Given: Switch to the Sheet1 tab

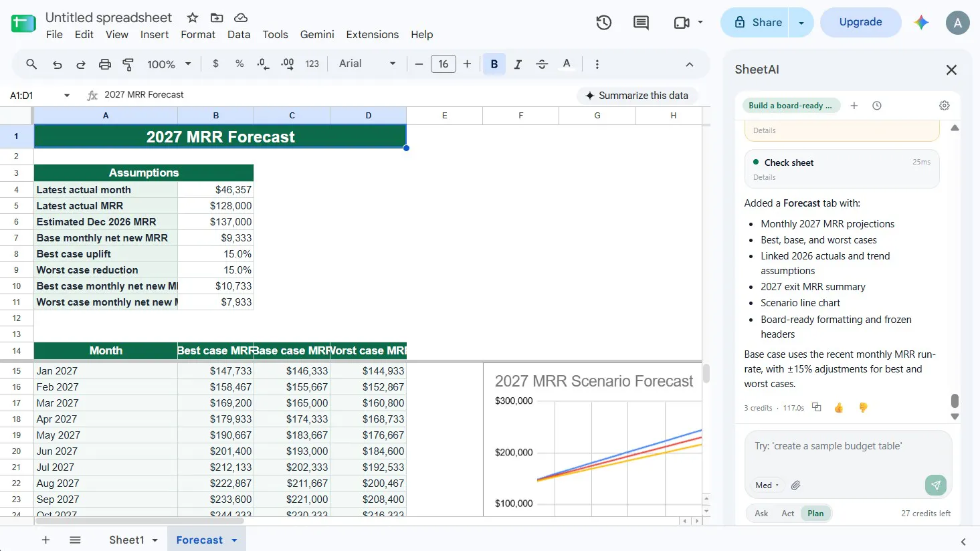Looking at the screenshot, I should click(126, 540).
